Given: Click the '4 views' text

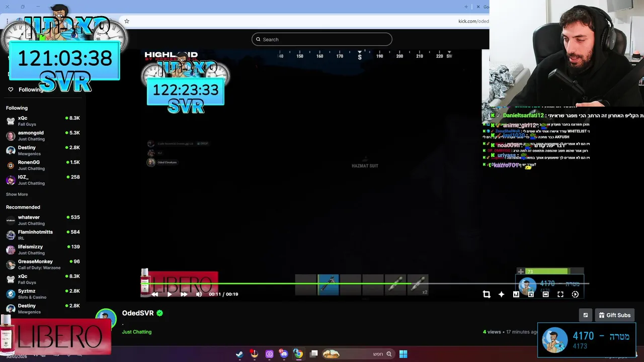Looking at the screenshot, I should (492, 332).
